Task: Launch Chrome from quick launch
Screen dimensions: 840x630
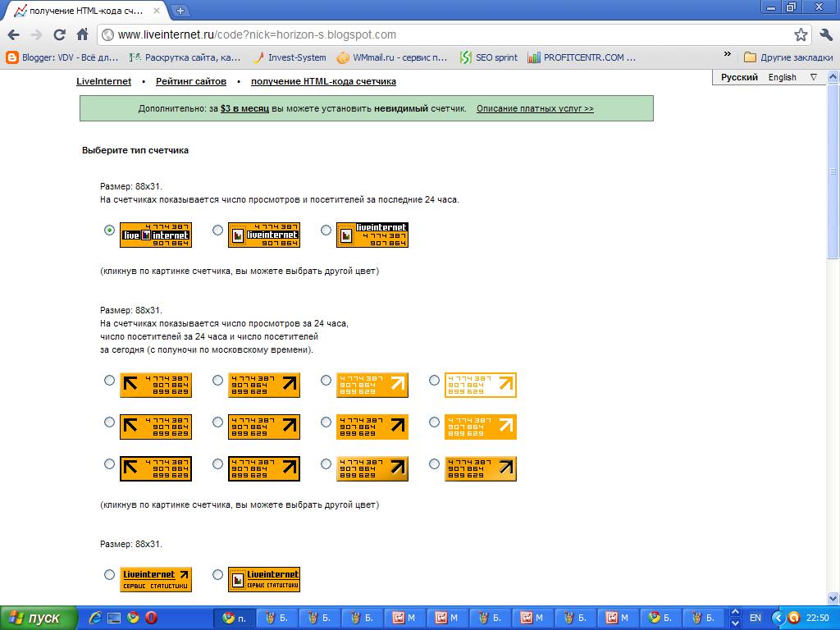Action: (x=133, y=619)
